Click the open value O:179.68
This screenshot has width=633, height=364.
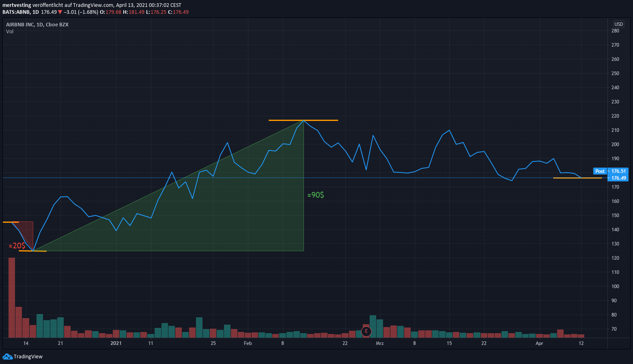click(x=111, y=12)
